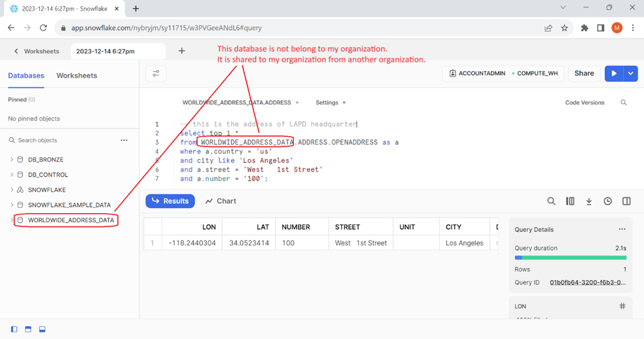
Task: Toggle the editor pane visibility
Action: coord(28,329)
